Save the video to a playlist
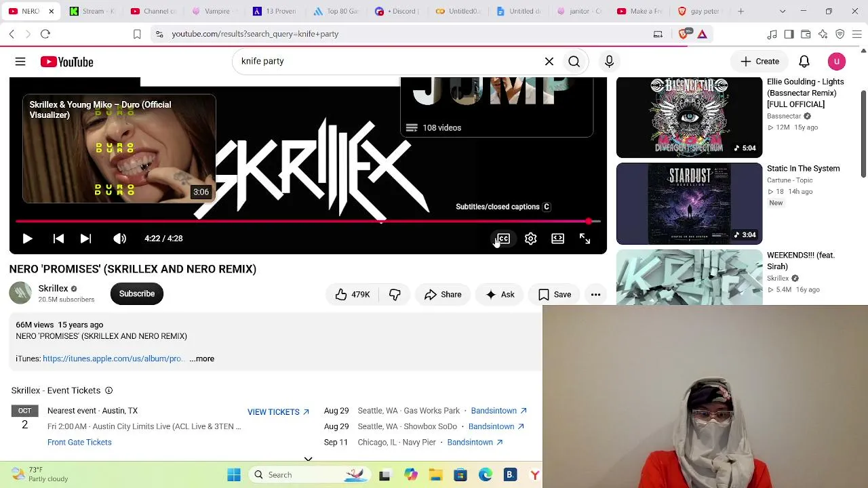868x488 pixels. coord(555,294)
